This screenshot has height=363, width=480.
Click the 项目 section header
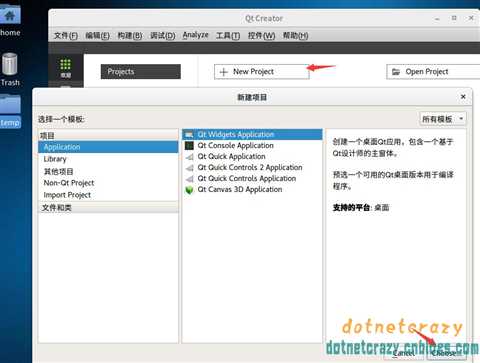(x=108, y=135)
